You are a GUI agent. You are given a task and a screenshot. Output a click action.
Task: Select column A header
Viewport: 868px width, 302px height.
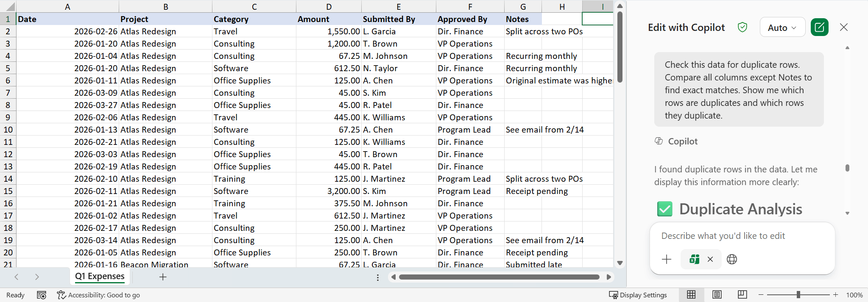(x=67, y=6)
